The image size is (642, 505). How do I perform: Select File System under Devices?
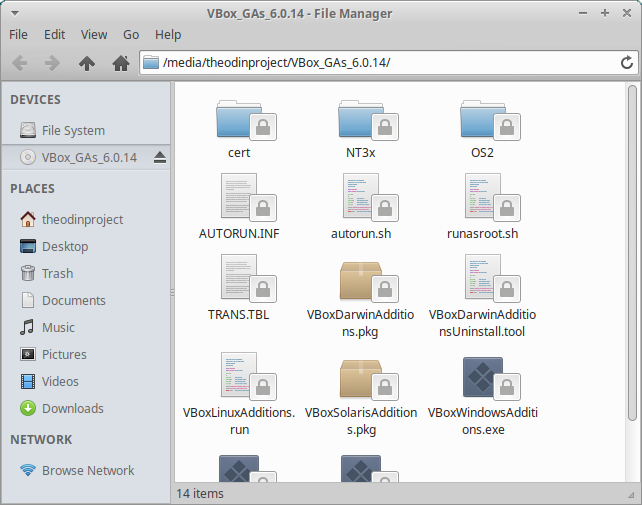point(73,130)
